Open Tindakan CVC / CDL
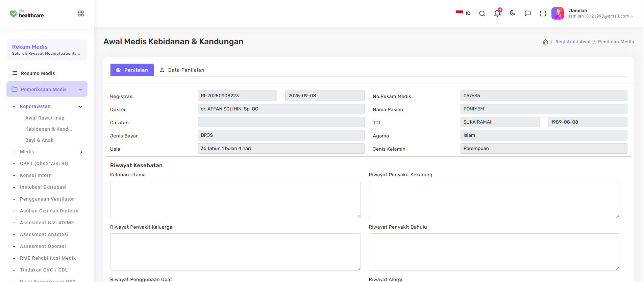The width and height of the screenshot is (644, 282). [44, 270]
